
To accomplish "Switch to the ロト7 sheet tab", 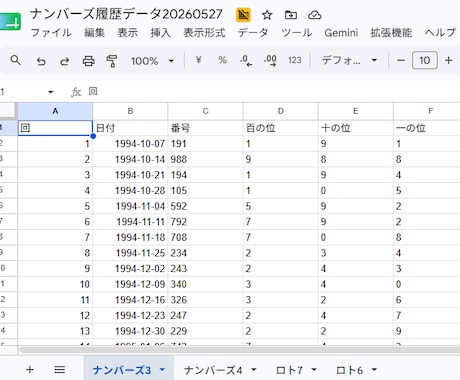I will click(x=289, y=370).
